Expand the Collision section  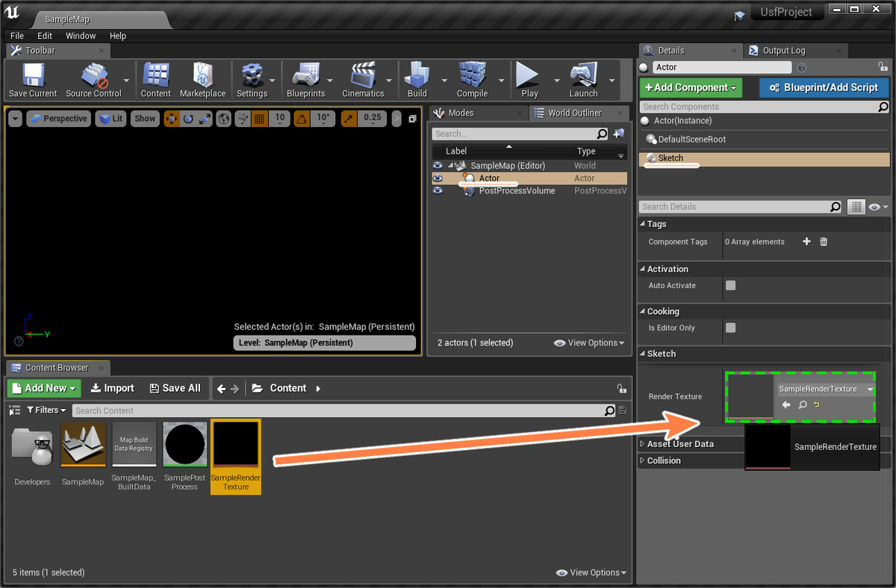coord(643,461)
